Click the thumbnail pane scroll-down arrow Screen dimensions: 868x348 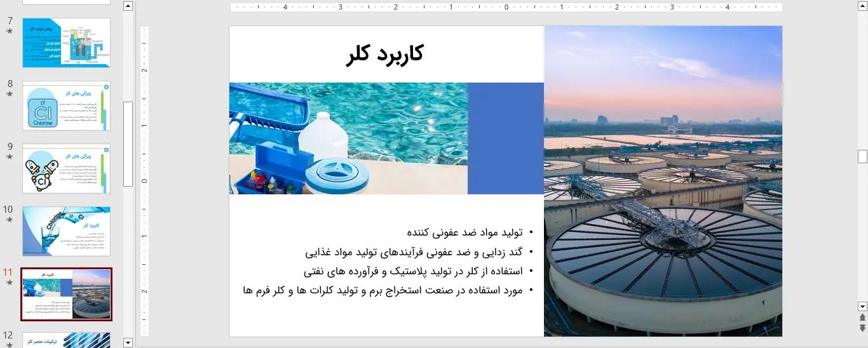128,343
